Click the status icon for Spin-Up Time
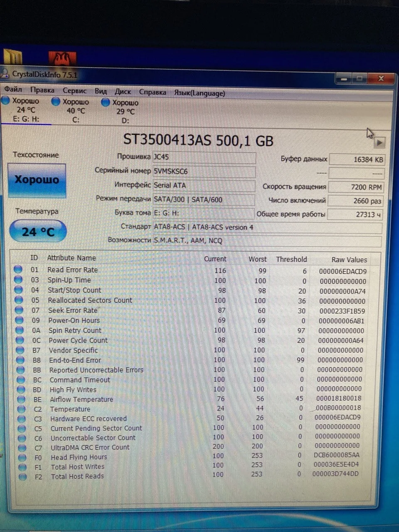 coord(18,279)
